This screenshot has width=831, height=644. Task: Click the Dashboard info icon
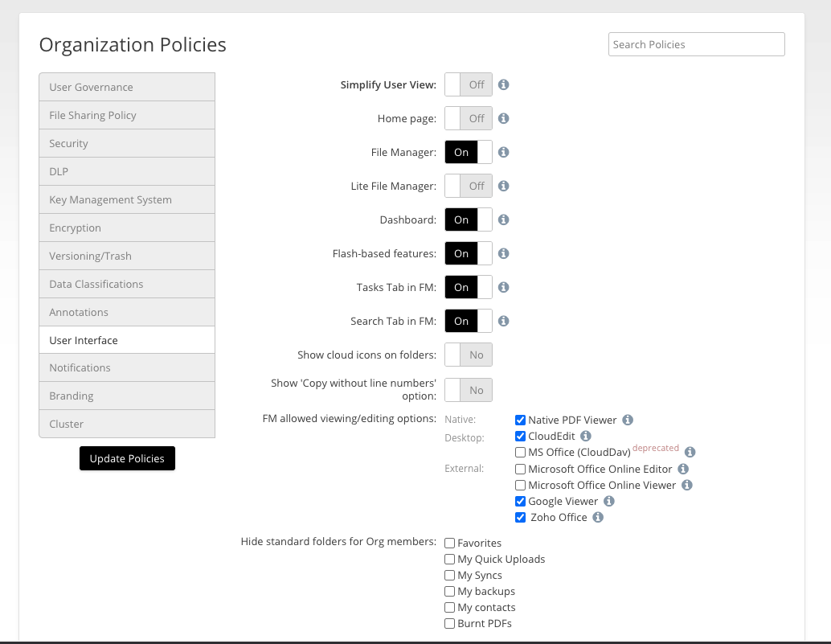pos(503,220)
